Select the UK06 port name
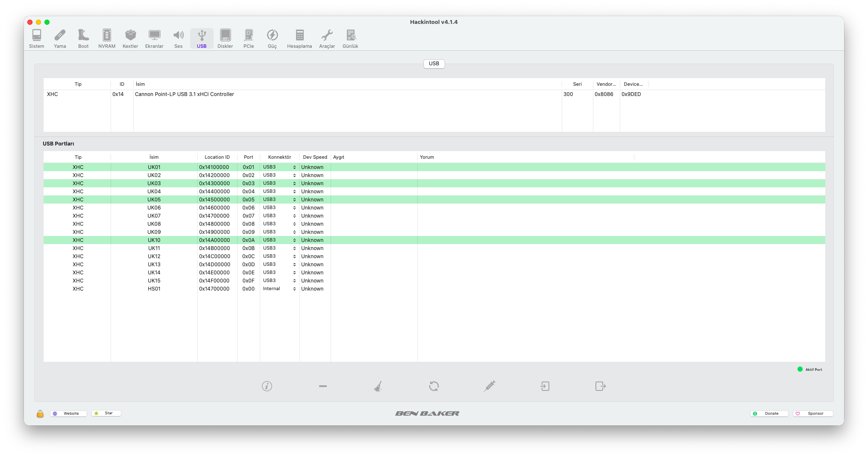The image size is (868, 457). [x=154, y=208]
